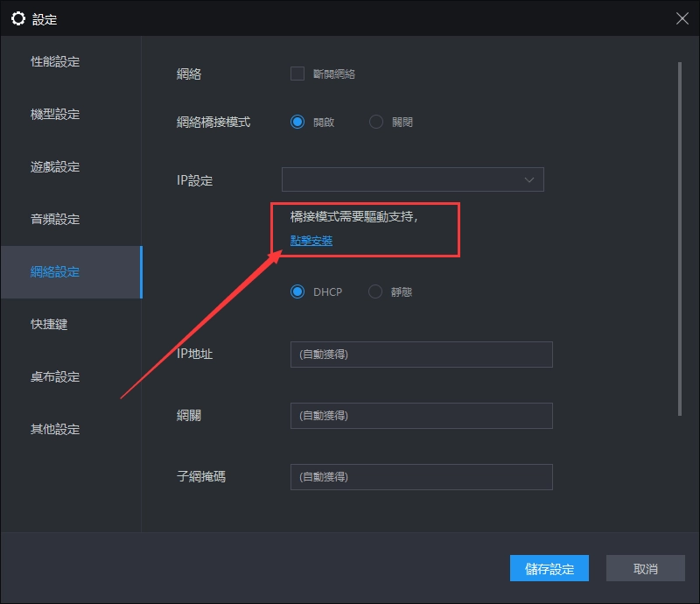This screenshot has width=700, height=604.
Task: Choose the DHCP radio option
Action: tap(297, 291)
